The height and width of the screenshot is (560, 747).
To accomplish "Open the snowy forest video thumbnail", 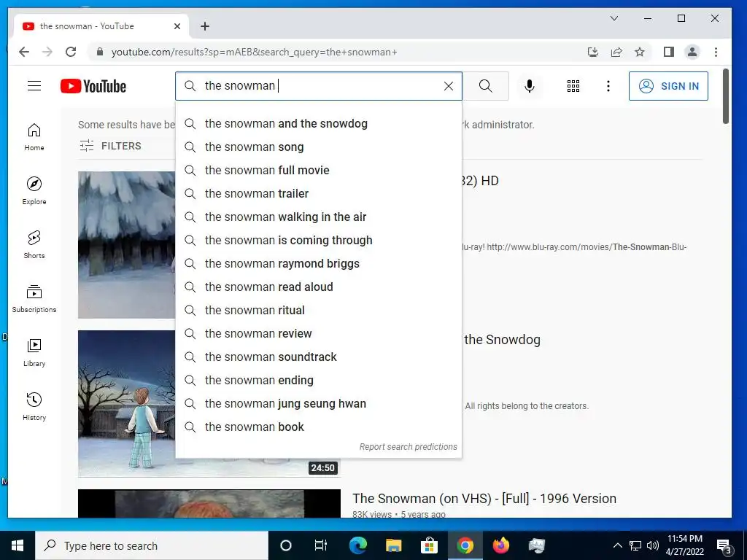I will [127, 245].
